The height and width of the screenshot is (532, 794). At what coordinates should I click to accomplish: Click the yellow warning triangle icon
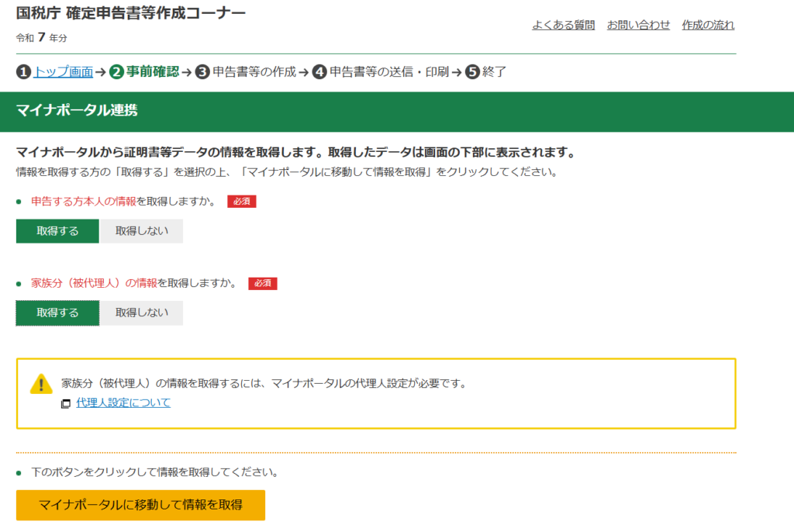point(41,384)
